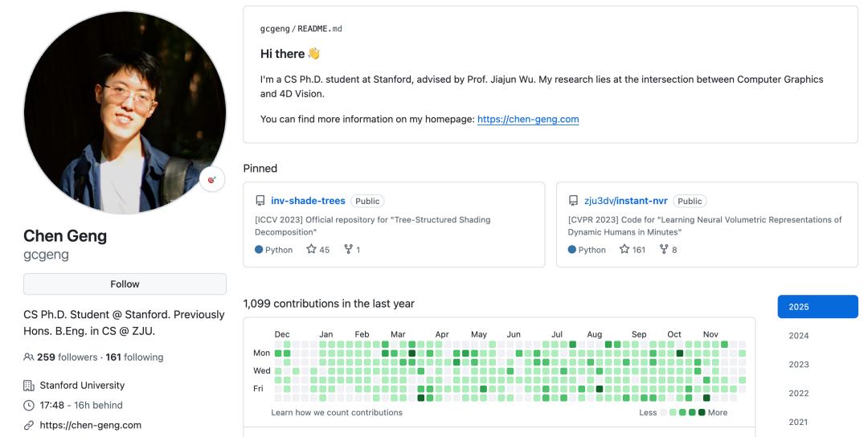The width and height of the screenshot is (868, 437).
Task: Click the fork icon on inv-shade-trees
Action: pos(348,250)
